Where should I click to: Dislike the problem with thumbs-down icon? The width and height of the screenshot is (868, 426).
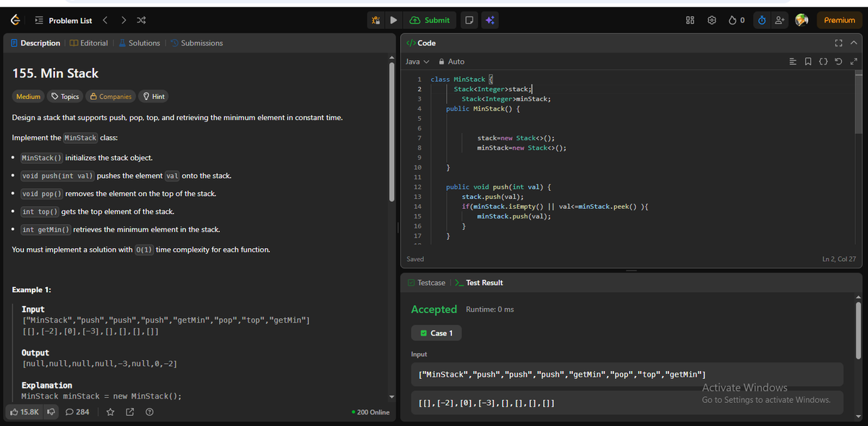tap(51, 412)
